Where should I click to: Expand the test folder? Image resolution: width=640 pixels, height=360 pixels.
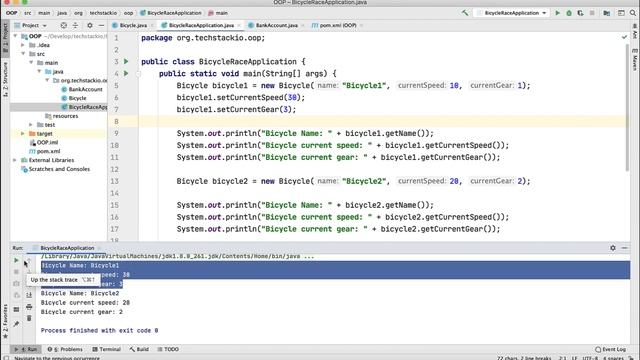(31, 125)
